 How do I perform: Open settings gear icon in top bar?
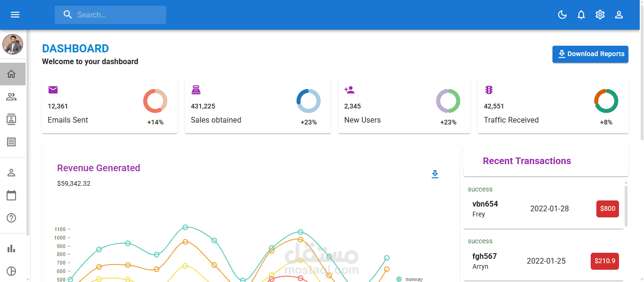coord(600,15)
